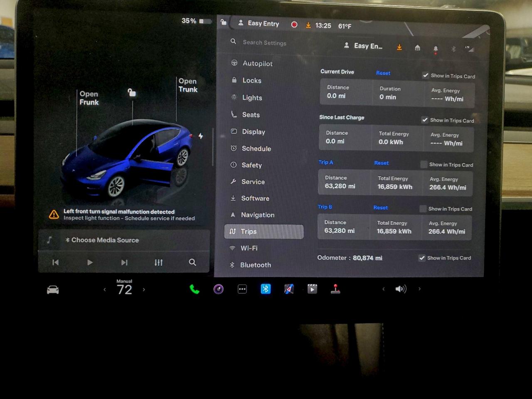The height and width of the screenshot is (399, 532).
Task: Rename Trip A label
Action: (326, 162)
